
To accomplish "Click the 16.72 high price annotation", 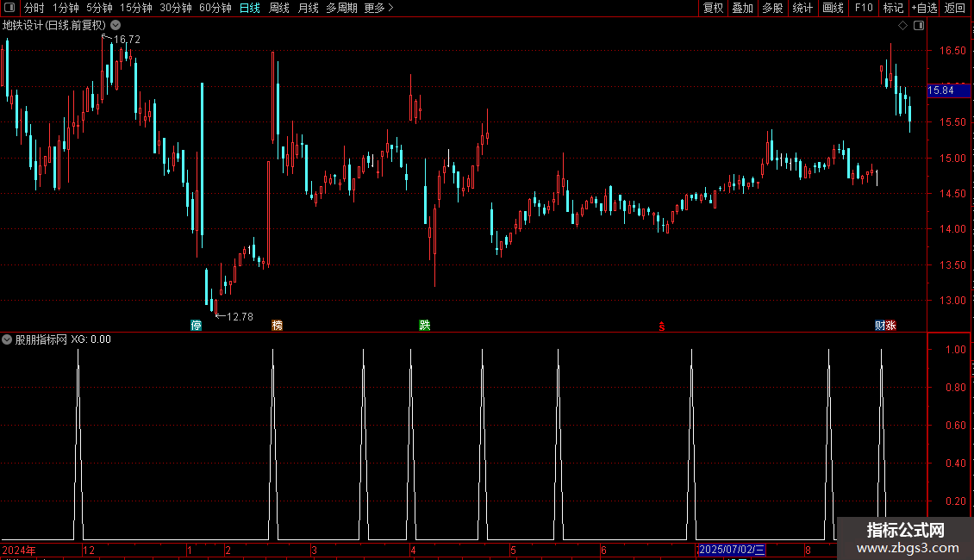I will [x=127, y=39].
